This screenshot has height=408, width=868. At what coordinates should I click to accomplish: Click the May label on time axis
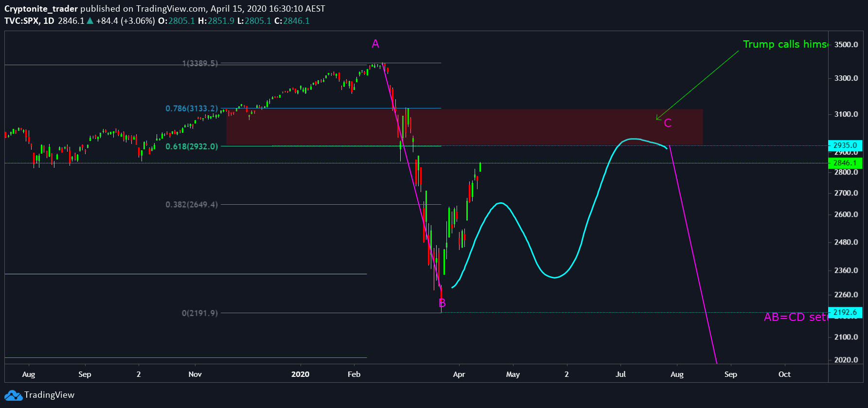click(513, 374)
